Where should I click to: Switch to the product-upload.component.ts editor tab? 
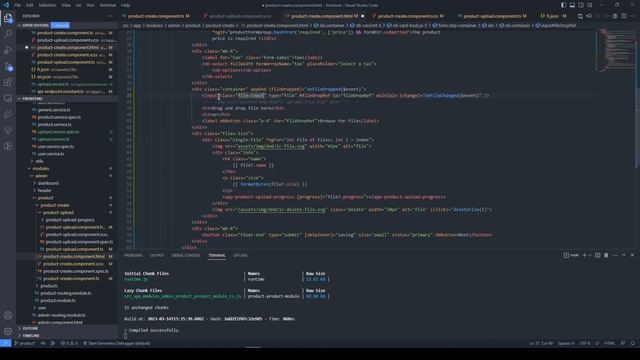coord(492,16)
